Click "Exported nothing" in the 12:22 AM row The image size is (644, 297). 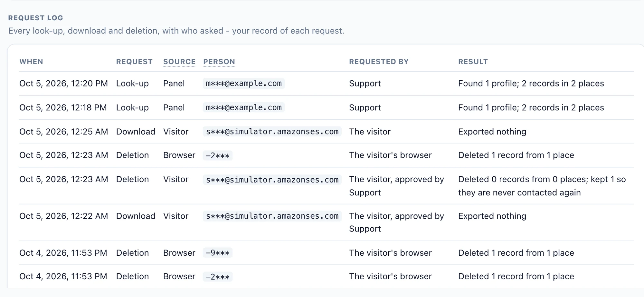click(x=492, y=216)
